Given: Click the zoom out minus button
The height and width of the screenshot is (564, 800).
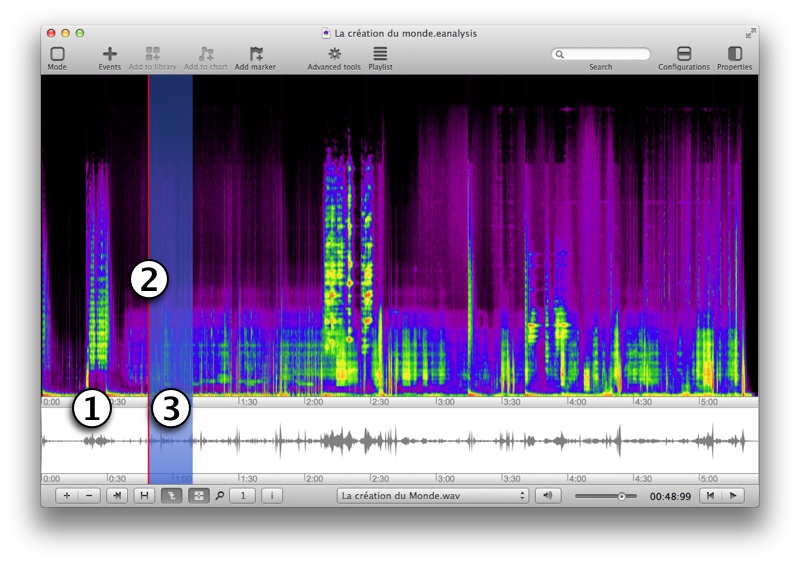Looking at the screenshot, I should [x=89, y=496].
